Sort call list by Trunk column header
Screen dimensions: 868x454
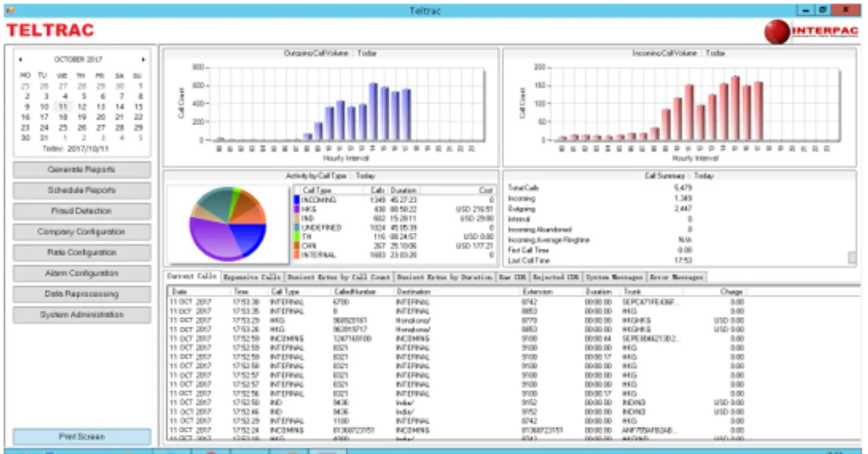pyautogui.click(x=652, y=291)
